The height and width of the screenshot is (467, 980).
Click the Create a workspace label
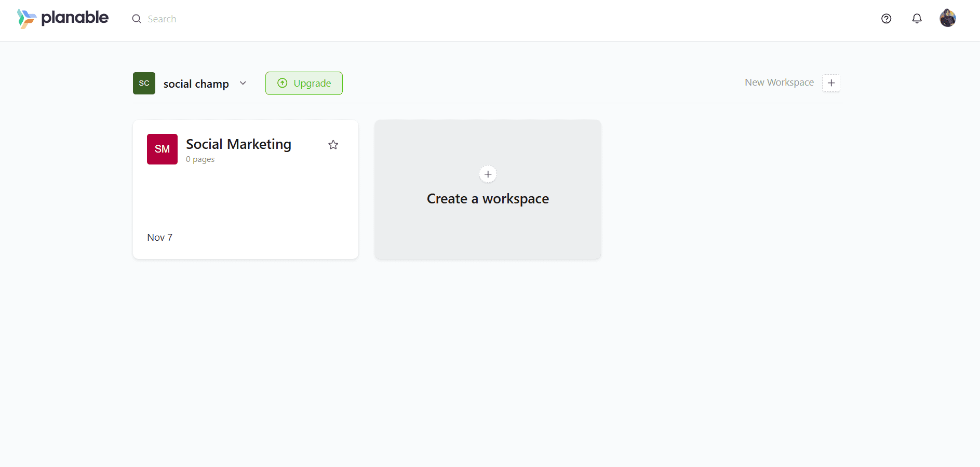[488, 199]
